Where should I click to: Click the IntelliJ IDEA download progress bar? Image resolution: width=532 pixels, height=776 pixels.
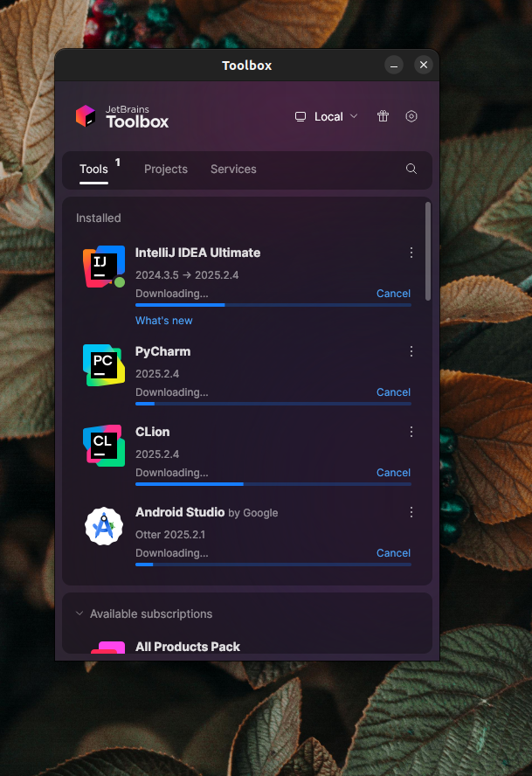tap(273, 305)
